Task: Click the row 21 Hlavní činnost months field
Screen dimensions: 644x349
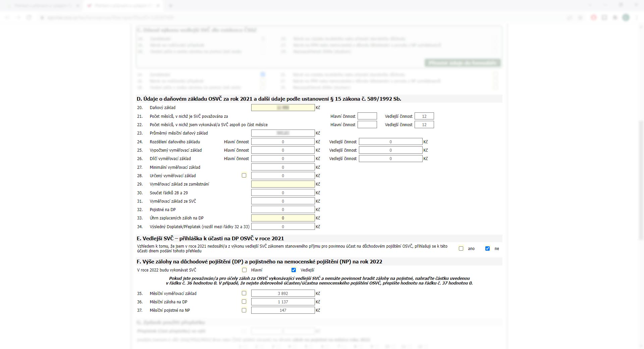Action: 367,116
